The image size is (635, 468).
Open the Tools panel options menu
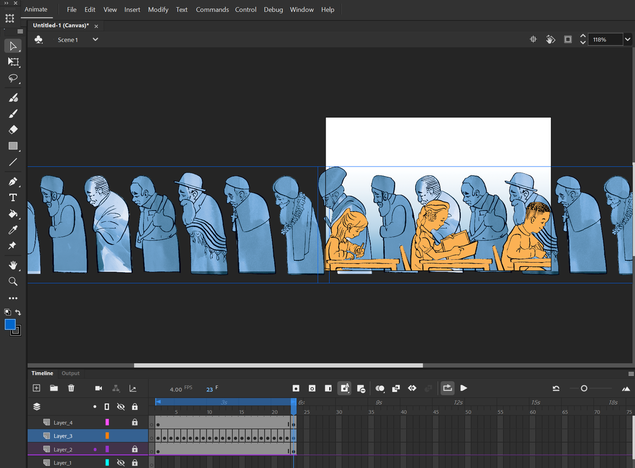click(20, 31)
